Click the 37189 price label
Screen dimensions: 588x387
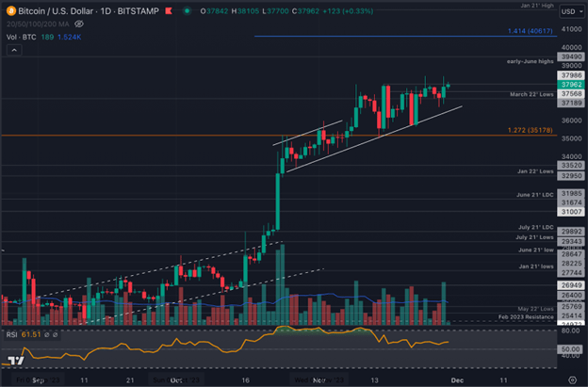tap(571, 103)
